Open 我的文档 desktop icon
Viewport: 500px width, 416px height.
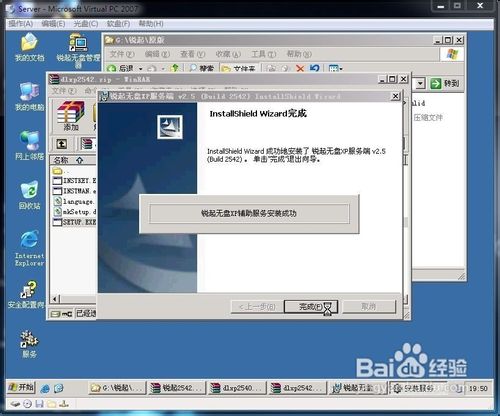[x=29, y=47]
